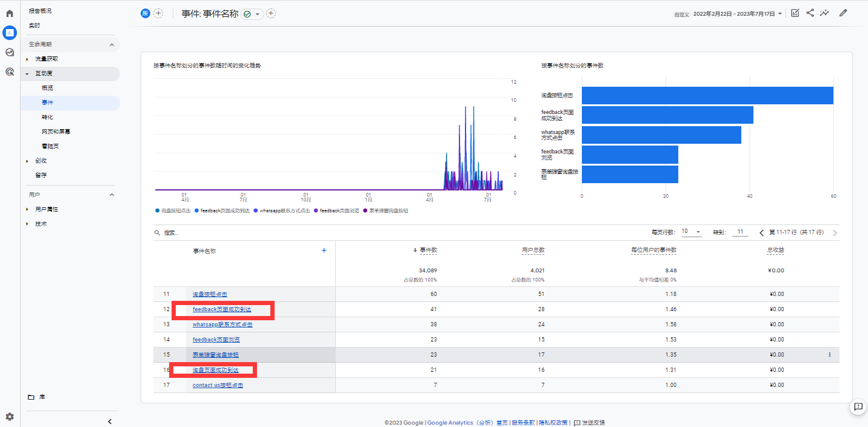Click 发送反馈 in footer
The height and width of the screenshot is (427, 868).
pyautogui.click(x=590, y=423)
